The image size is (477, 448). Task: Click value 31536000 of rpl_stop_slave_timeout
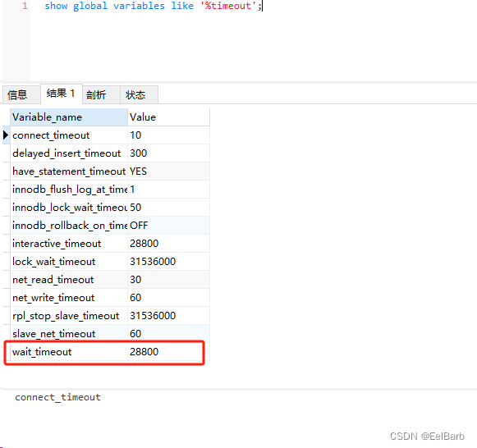coord(168,316)
